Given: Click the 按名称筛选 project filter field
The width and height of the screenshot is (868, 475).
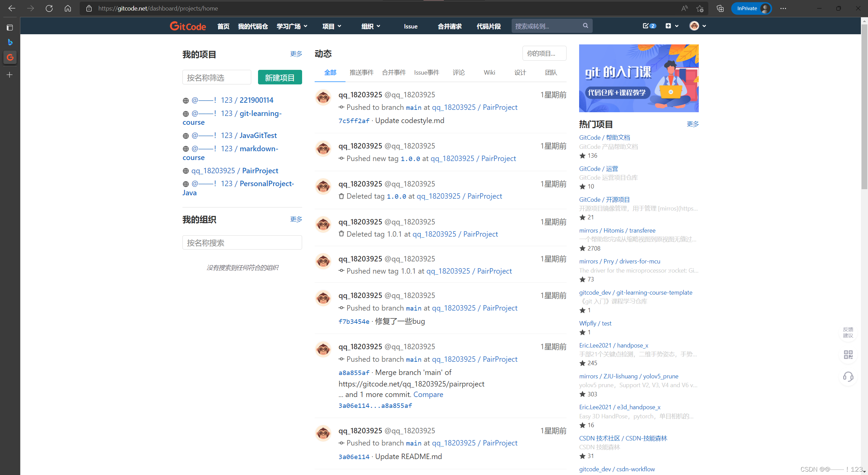Looking at the screenshot, I should pos(216,77).
